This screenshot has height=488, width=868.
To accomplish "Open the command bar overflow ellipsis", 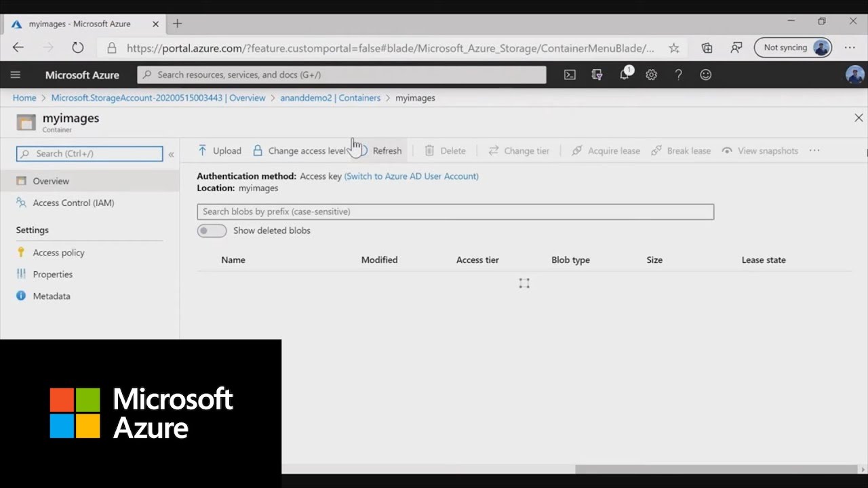I will tap(814, 150).
